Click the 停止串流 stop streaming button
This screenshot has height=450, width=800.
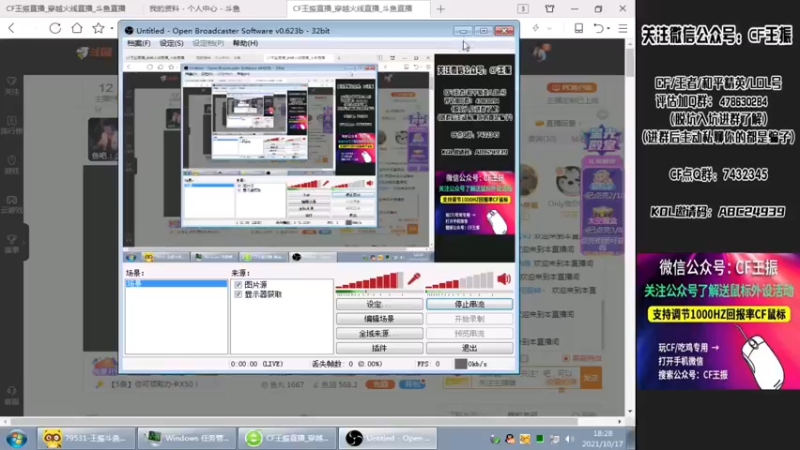pos(469,304)
